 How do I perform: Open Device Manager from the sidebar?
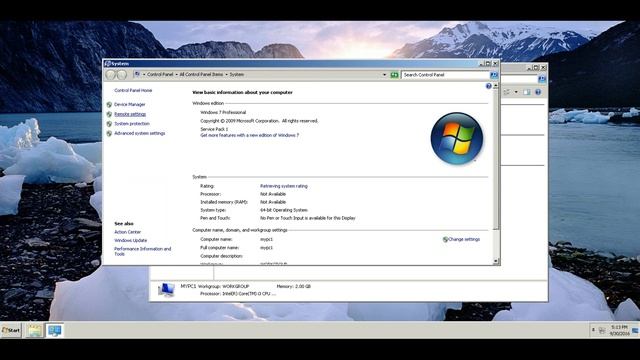tap(129, 104)
